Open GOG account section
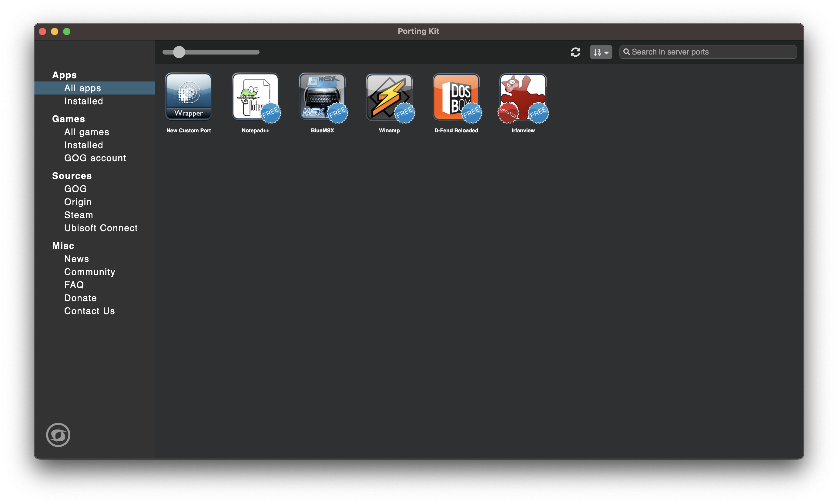Image resolution: width=838 pixels, height=504 pixels. coord(95,158)
